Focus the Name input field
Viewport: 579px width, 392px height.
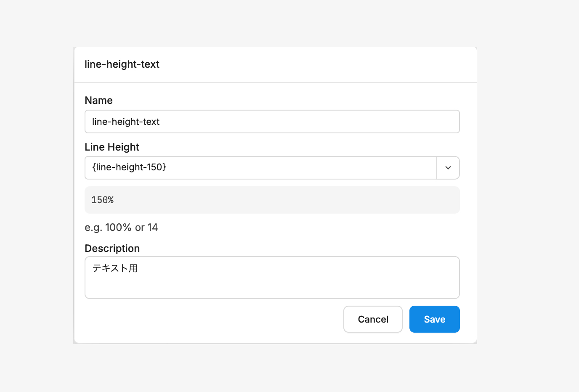coord(272,122)
